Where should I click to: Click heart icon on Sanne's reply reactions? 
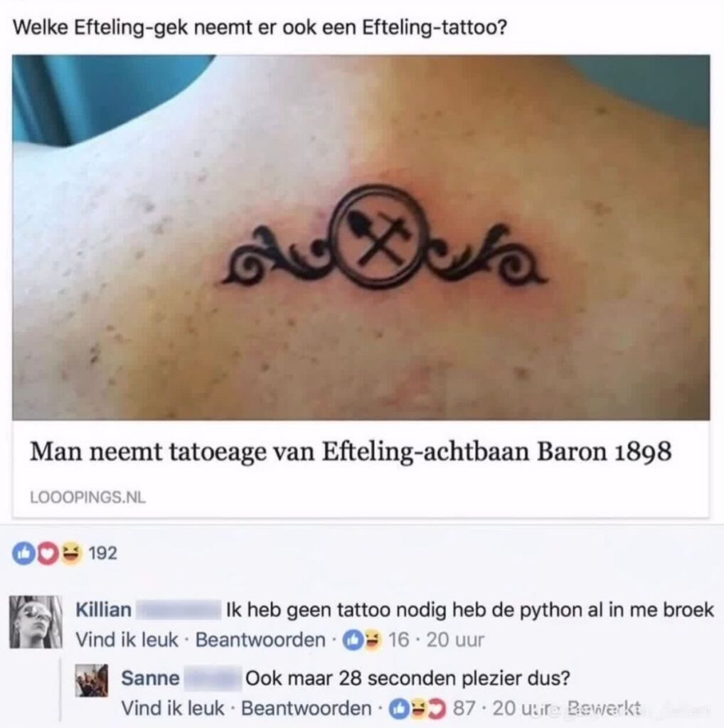436,709
